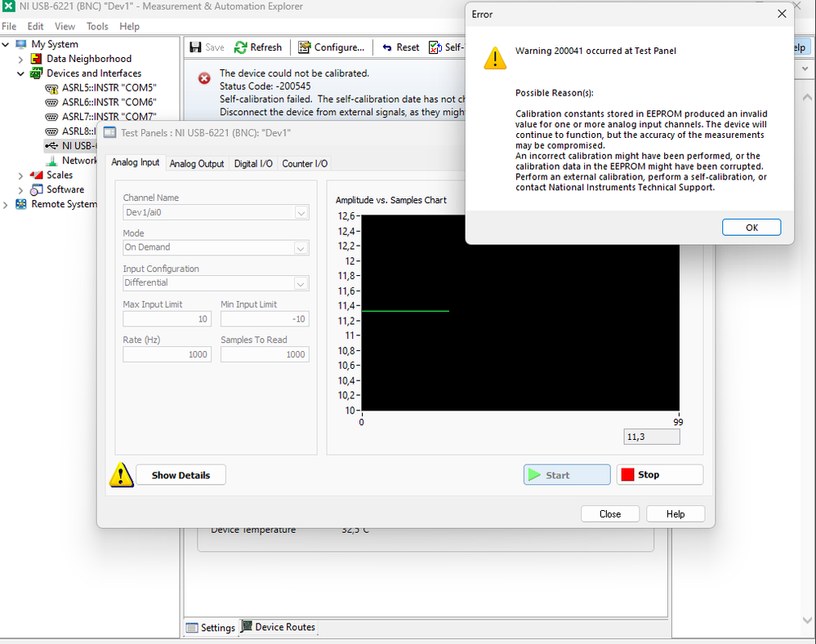Image resolution: width=816 pixels, height=644 pixels.
Task: Click the My System computer icon
Action: pos(21,44)
